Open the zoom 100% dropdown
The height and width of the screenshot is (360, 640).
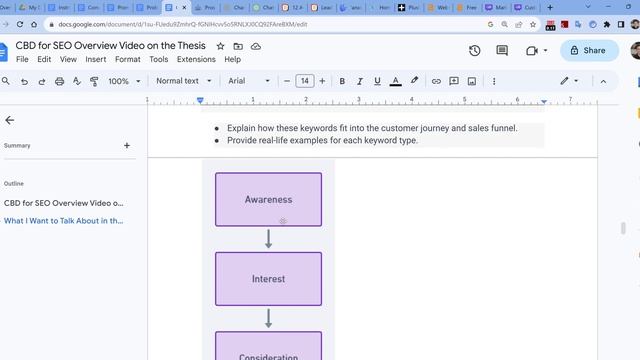click(124, 81)
